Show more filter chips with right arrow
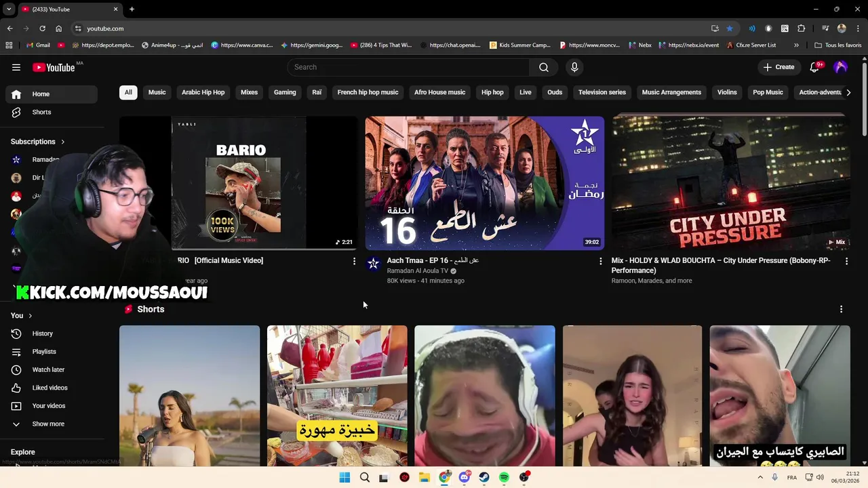This screenshot has width=868, height=488. click(x=848, y=92)
